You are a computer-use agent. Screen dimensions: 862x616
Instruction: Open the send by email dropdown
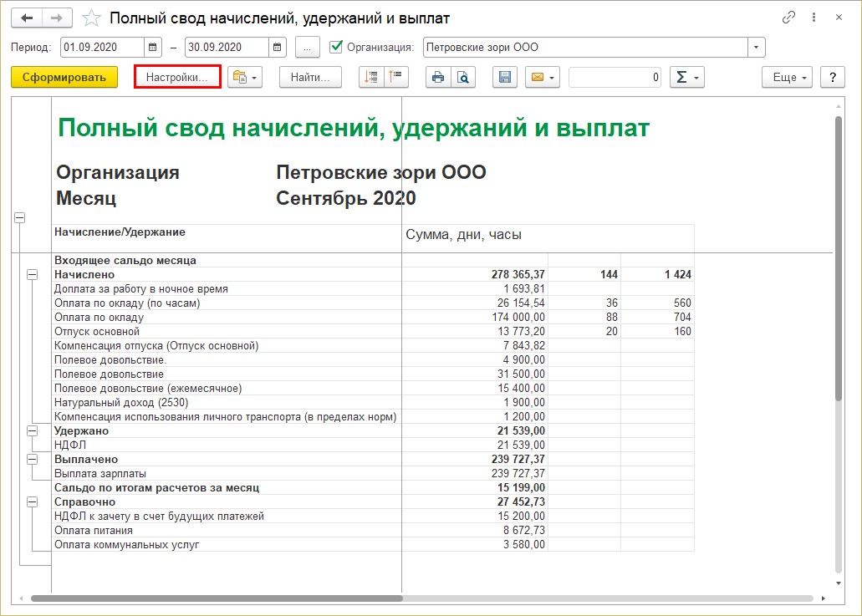[x=542, y=77]
